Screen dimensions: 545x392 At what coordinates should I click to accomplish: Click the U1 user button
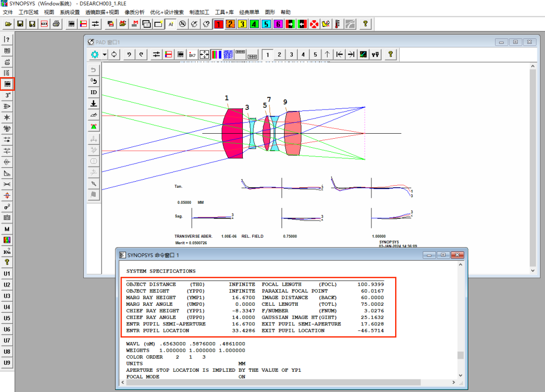coord(7,273)
